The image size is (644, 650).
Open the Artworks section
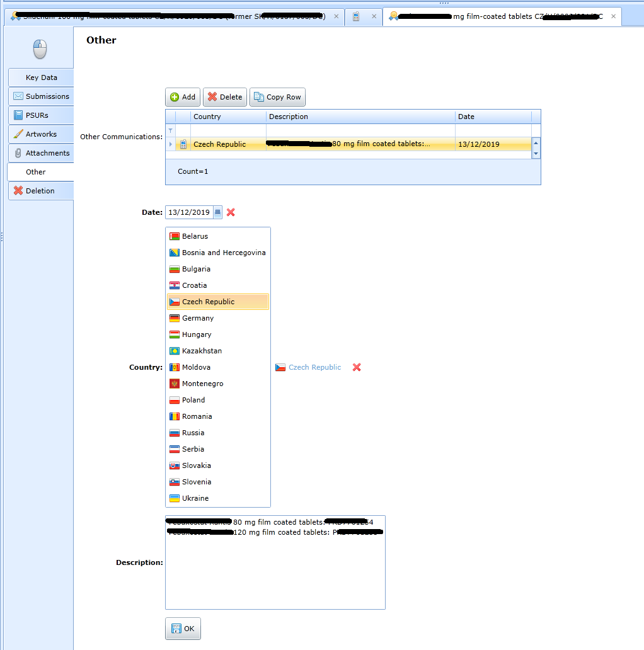click(41, 134)
